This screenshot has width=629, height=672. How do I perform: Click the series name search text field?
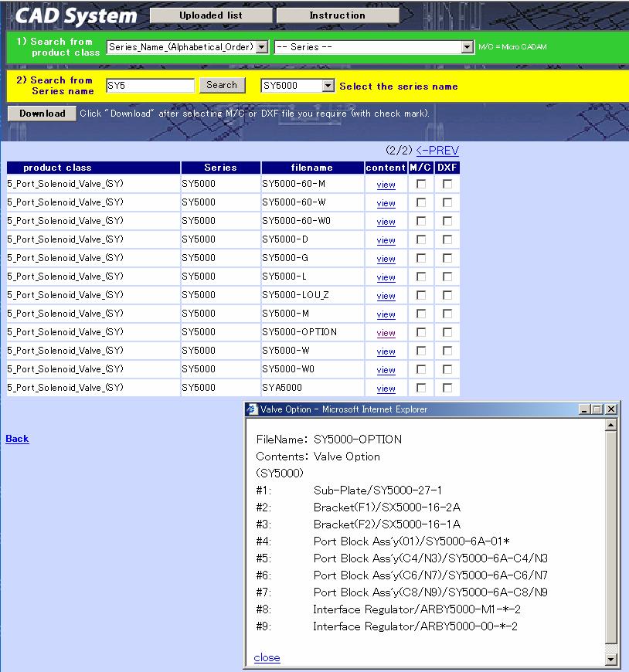[150, 86]
